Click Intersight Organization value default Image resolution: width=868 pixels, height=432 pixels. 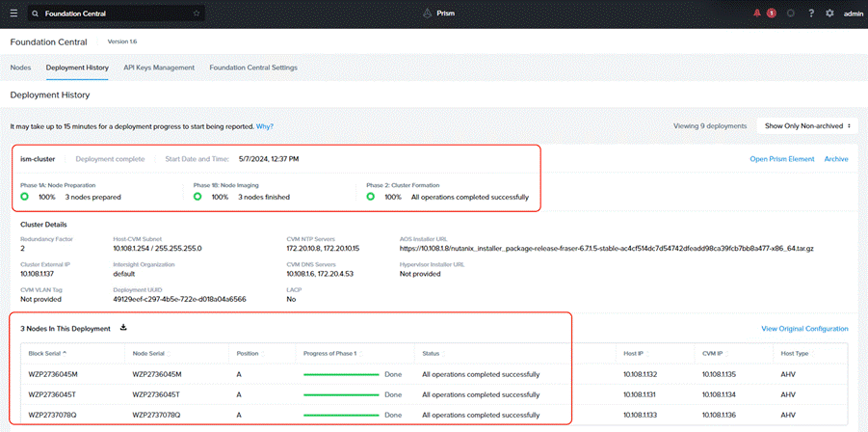click(124, 274)
